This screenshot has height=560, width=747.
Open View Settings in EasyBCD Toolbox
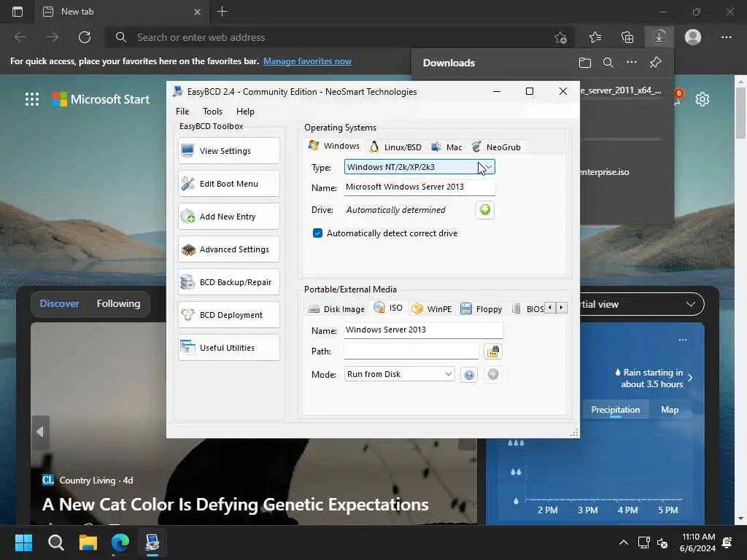point(228,151)
